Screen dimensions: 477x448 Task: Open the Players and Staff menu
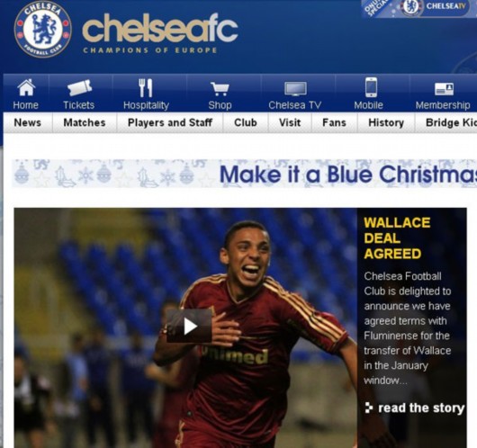170,122
